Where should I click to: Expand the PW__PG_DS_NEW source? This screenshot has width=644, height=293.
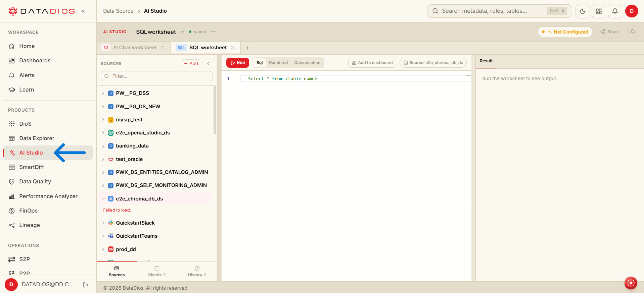pos(103,107)
